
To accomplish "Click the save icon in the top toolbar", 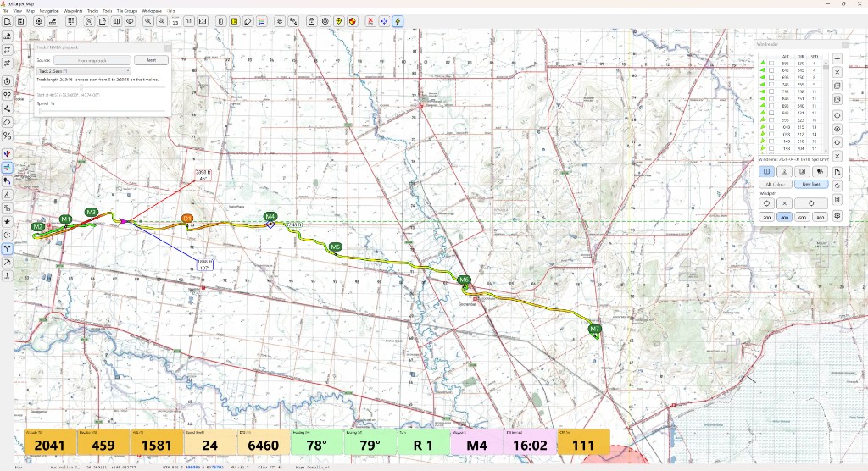I will (x=20, y=21).
